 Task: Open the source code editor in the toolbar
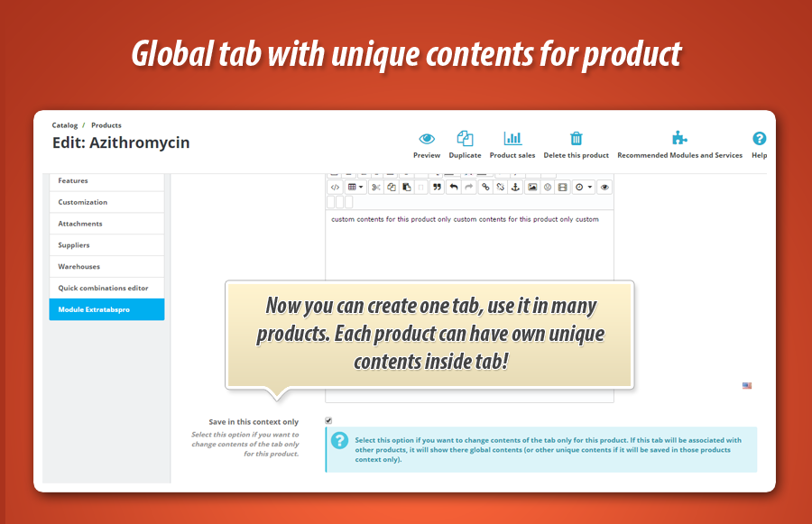336,187
